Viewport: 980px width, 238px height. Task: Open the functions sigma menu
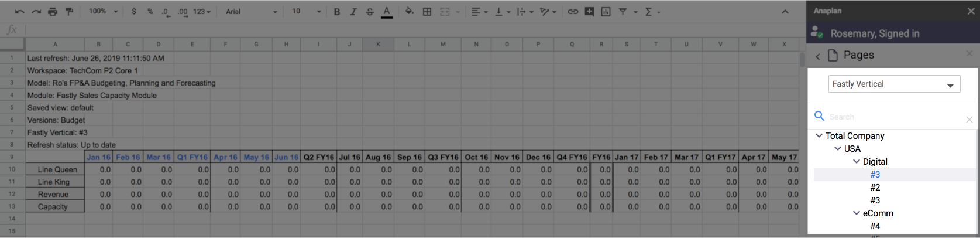pos(648,12)
